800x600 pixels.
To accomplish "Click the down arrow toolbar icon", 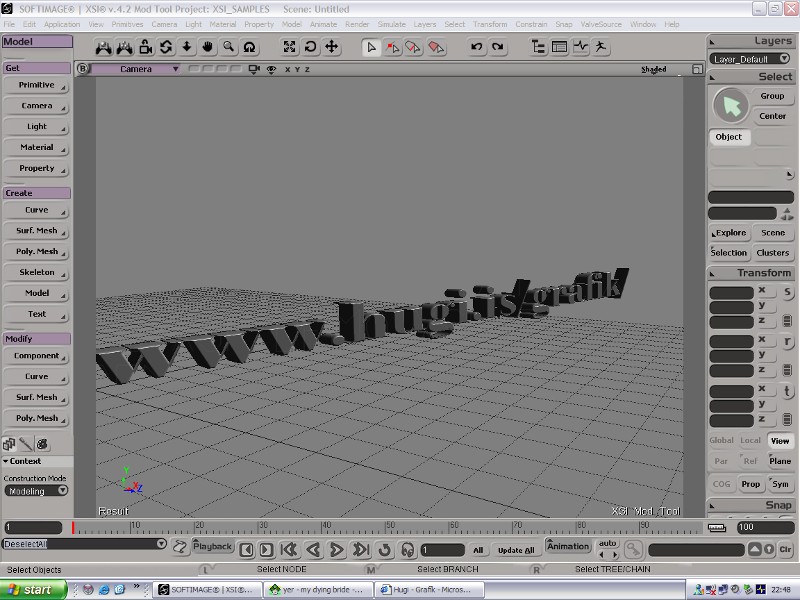I will [x=187, y=47].
